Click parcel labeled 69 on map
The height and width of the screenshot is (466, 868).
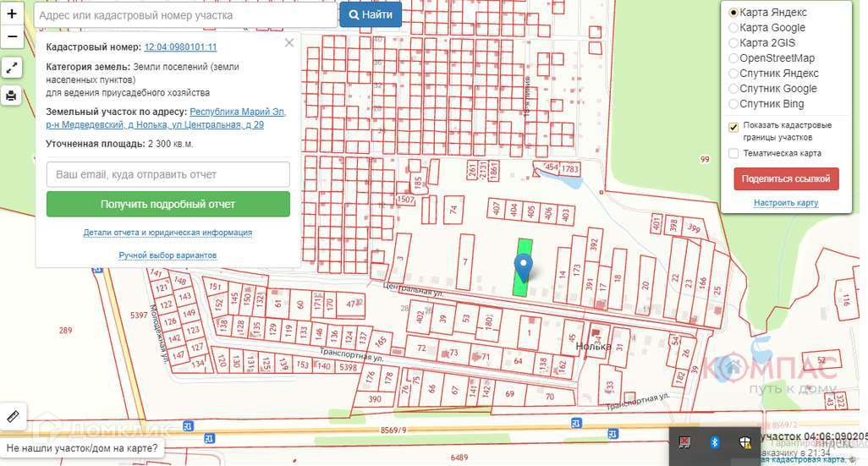click(509, 394)
